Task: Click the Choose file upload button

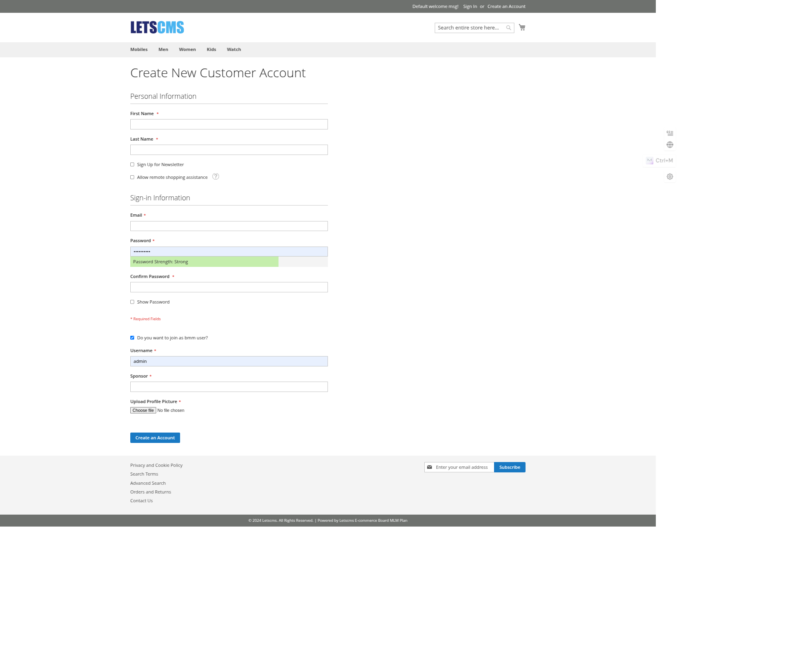Action: click(x=143, y=410)
